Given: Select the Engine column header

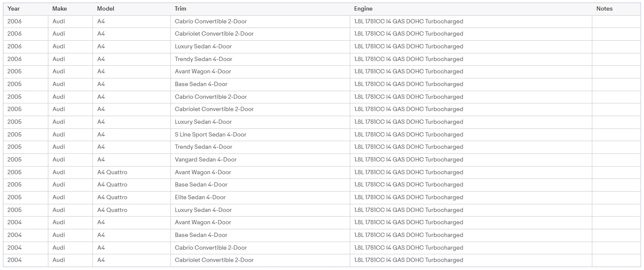Looking at the screenshot, I should point(363,8).
